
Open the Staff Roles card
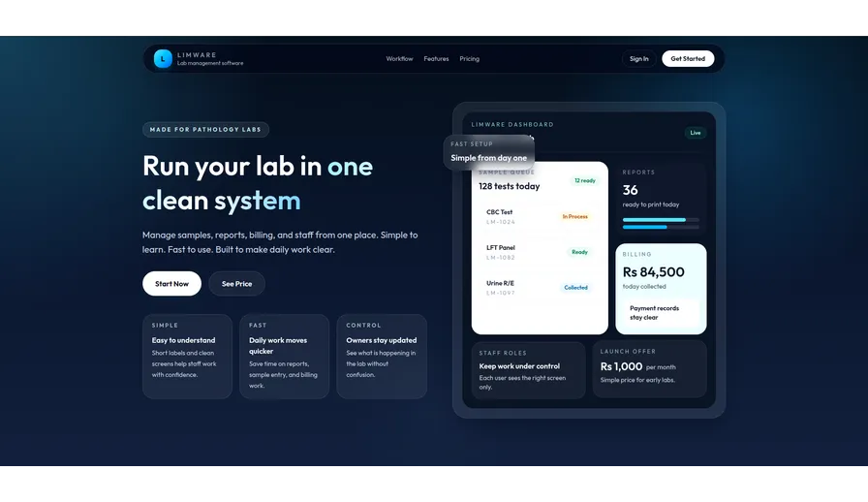click(x=528, y=370)
